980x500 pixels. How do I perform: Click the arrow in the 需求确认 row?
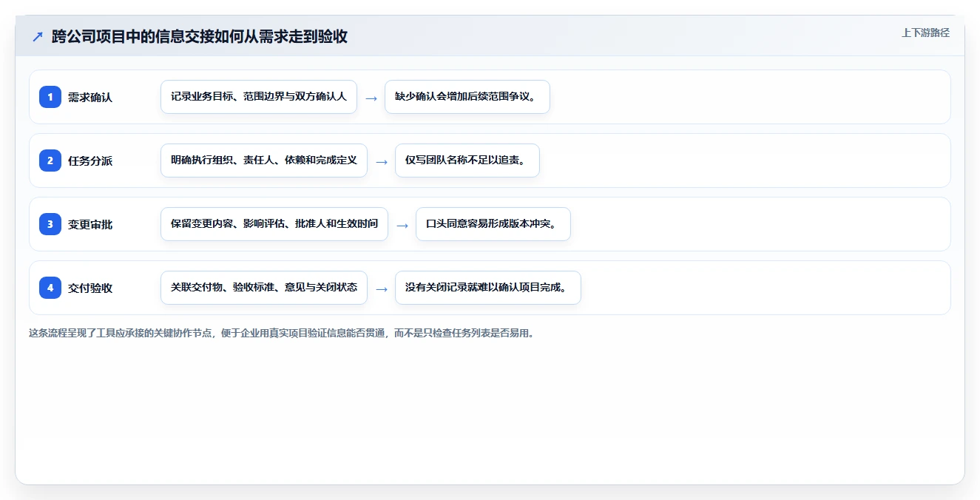click(371, 98)
